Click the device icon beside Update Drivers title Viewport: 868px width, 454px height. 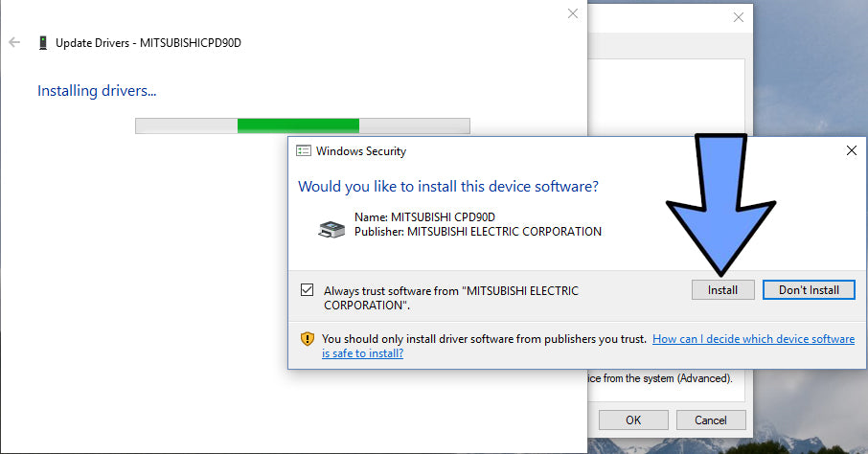42,43
